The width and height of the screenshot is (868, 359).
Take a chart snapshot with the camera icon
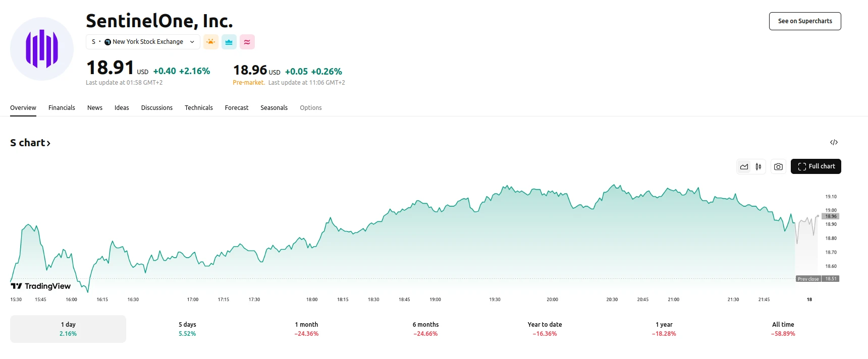point(778,166)
